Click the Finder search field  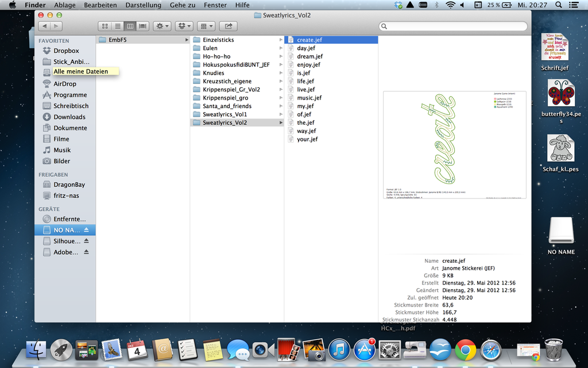(x=453, y=26)
